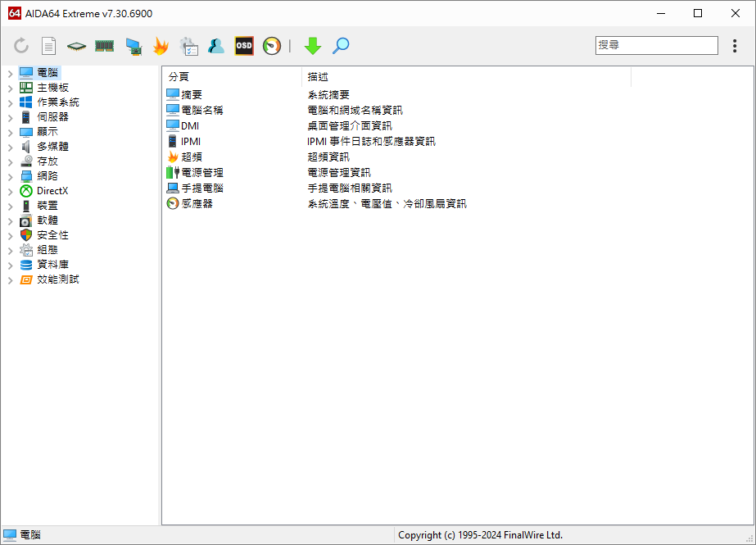The image size is (756, 545).
Task: Click the 資料庫 database icon in the tree
Action: click(26, 265)
